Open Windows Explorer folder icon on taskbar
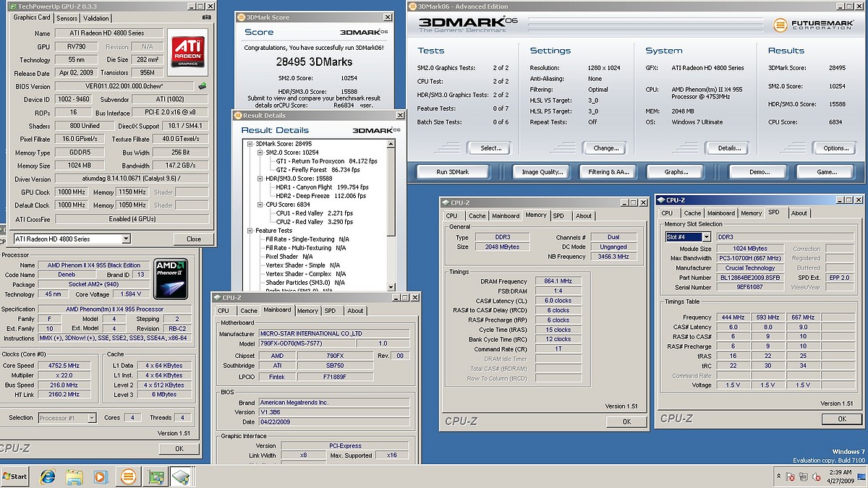This screenshot has width=868, height=488. pyautogui.click(x=74, y=476)
